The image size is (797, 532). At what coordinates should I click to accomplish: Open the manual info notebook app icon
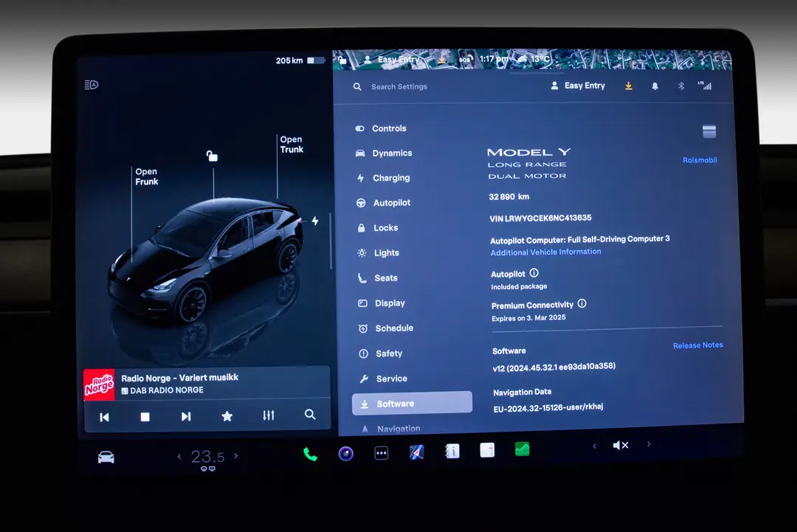click(x=452, y=452)
